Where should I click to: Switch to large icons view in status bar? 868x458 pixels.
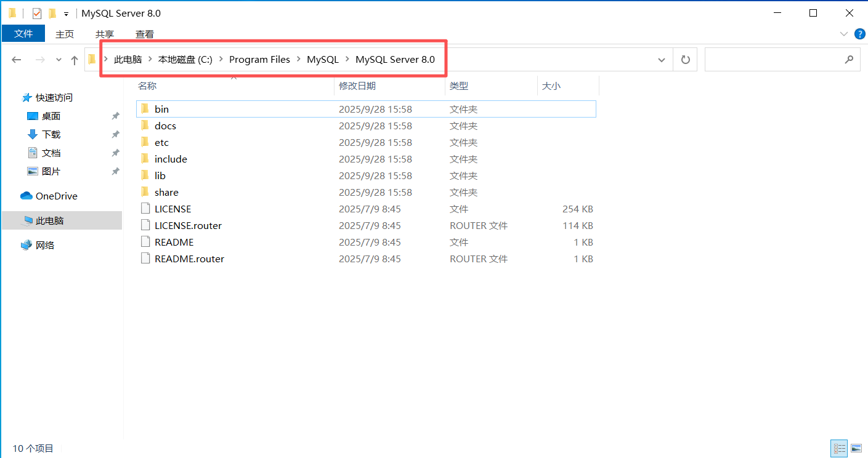[856, 448]
